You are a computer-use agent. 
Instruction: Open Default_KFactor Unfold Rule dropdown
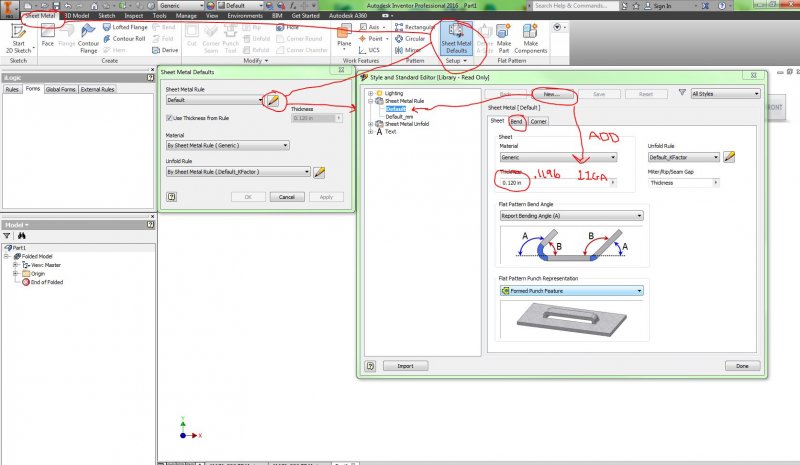684,157
